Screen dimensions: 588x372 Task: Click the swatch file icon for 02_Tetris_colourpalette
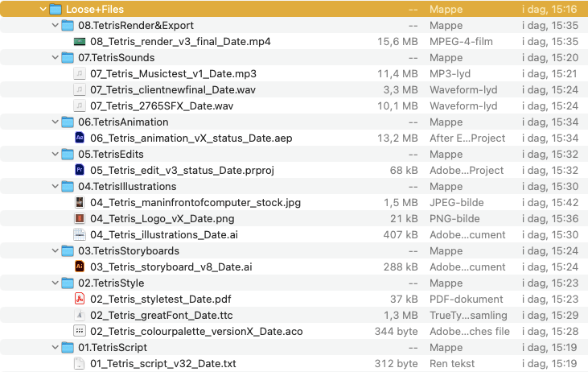pos(80,331)
